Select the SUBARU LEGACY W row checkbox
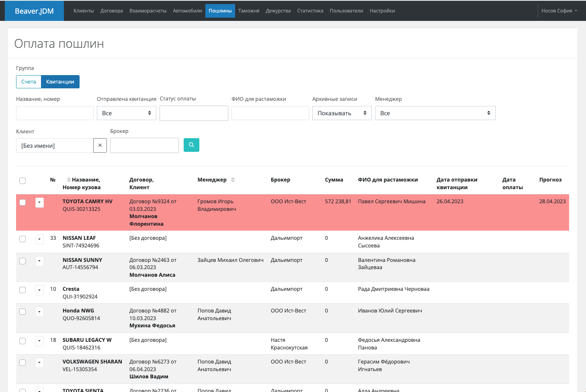 pyautogui.click(x=23, y=341)
